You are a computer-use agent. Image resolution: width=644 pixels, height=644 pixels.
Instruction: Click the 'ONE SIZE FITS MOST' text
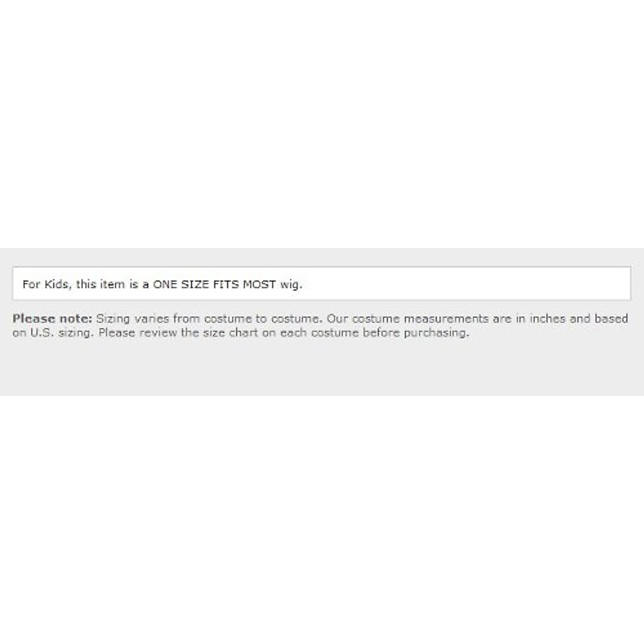(215, 284)
